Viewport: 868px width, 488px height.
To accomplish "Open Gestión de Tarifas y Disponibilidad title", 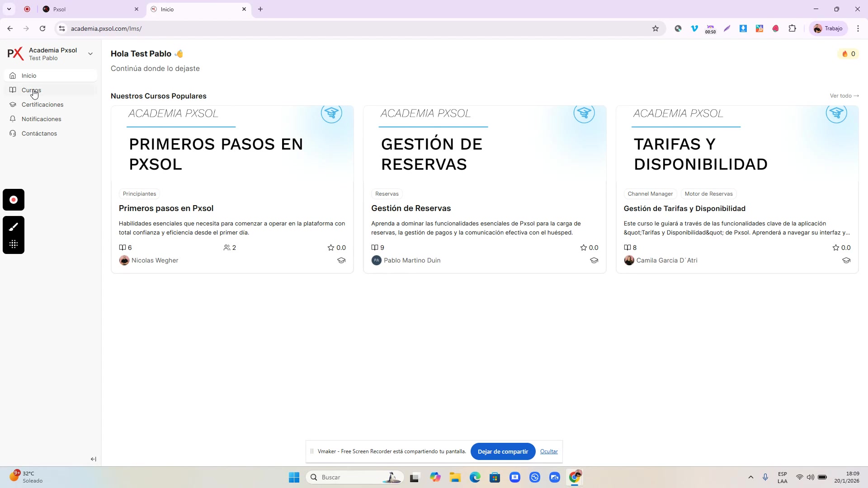I will point(684,208).
